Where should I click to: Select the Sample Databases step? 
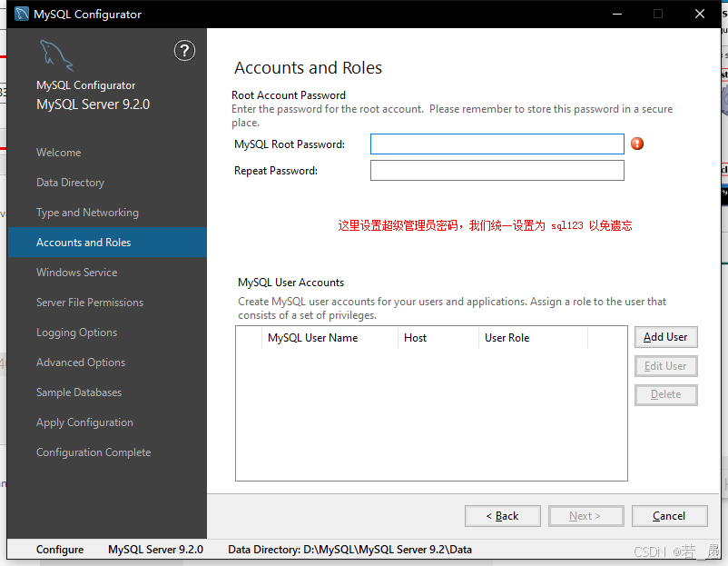tap(79, 392)
